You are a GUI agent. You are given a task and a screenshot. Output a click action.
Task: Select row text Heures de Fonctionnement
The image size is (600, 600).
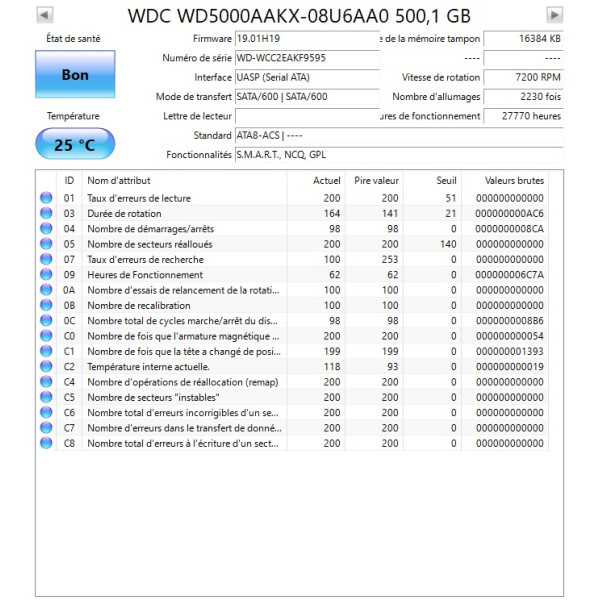coord(145,275)
